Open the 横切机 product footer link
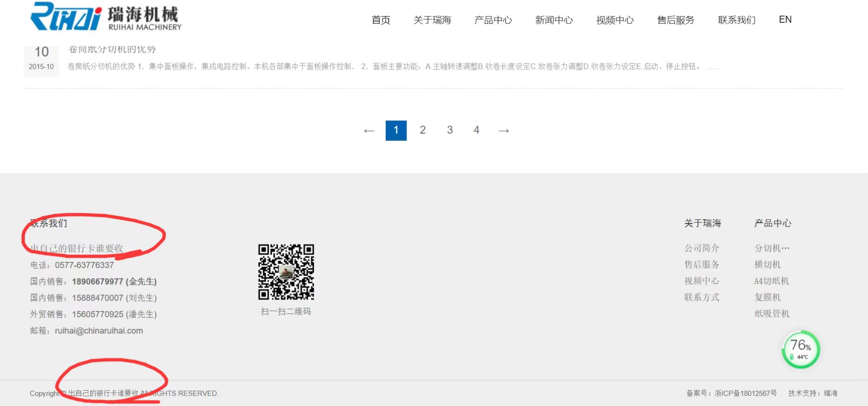Viewport: 868px width, 406px height. coord(768,264)
